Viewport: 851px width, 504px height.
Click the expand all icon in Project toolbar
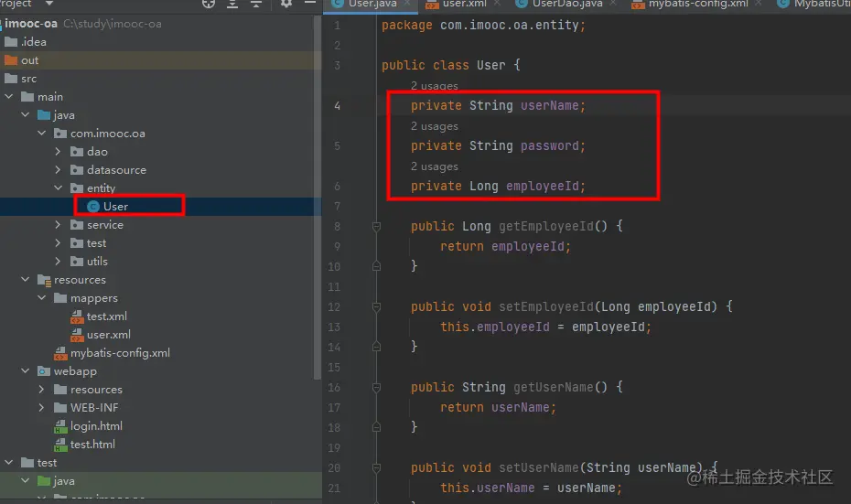[x=232, y=4]
